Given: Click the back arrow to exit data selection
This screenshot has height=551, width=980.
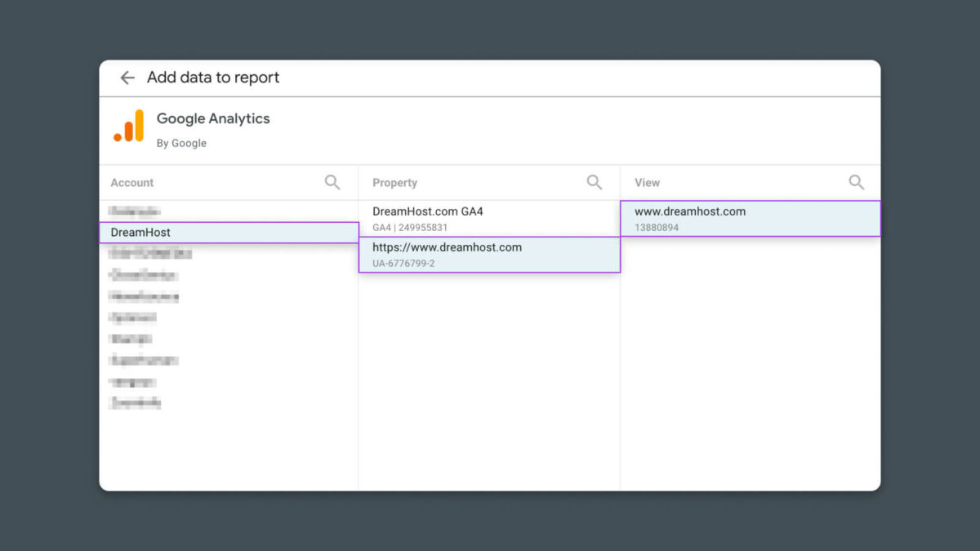Looking at the screenshot, I should tap(127, 78).
